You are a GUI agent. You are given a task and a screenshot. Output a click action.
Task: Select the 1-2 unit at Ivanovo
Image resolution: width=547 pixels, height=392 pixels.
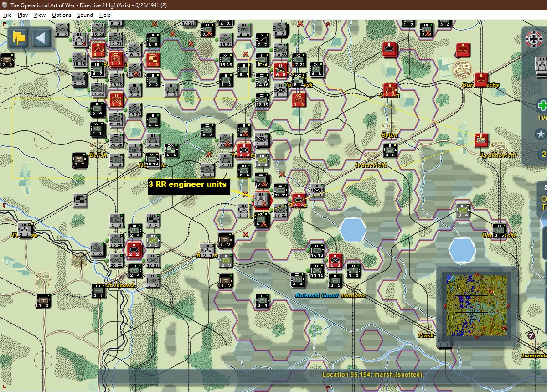point(353,270)
